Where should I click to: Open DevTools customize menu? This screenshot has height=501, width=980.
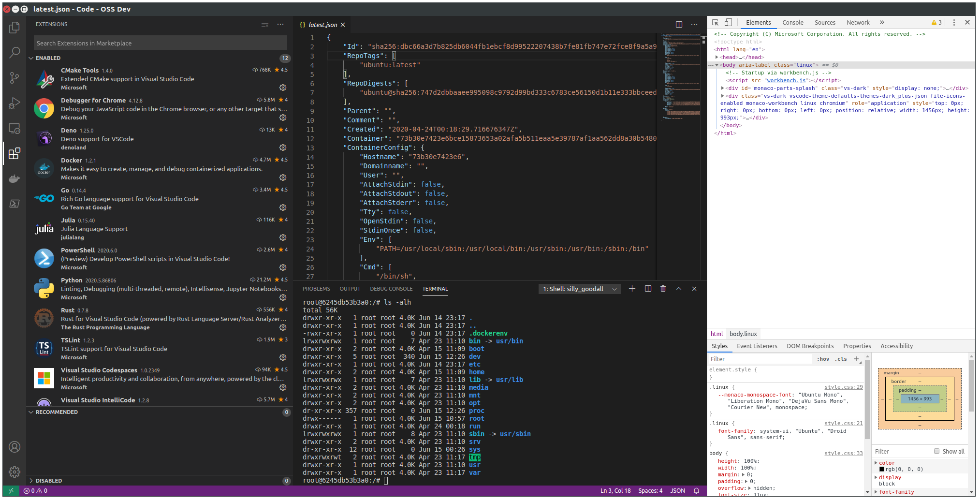[954, 23]
